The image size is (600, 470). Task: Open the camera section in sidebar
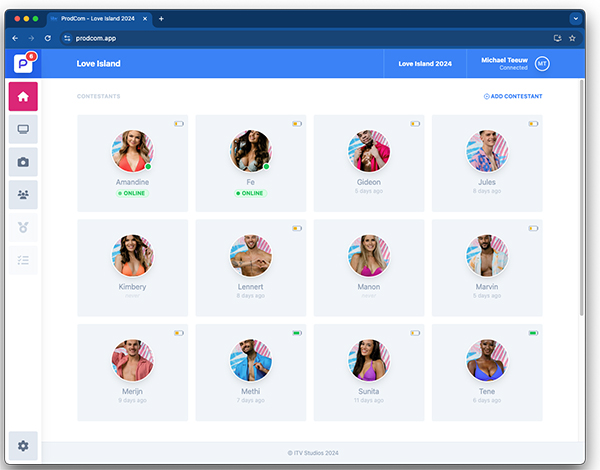coord(23,162)
